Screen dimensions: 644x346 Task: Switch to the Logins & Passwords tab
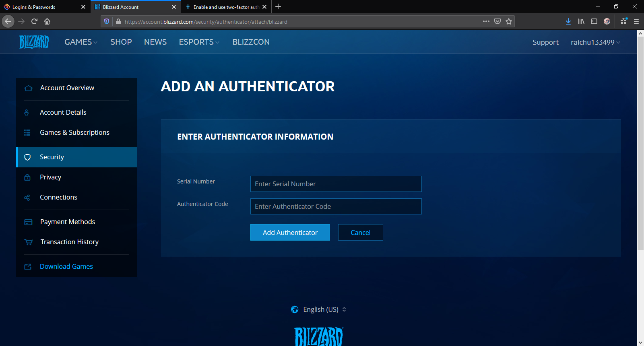coord(45,7)
